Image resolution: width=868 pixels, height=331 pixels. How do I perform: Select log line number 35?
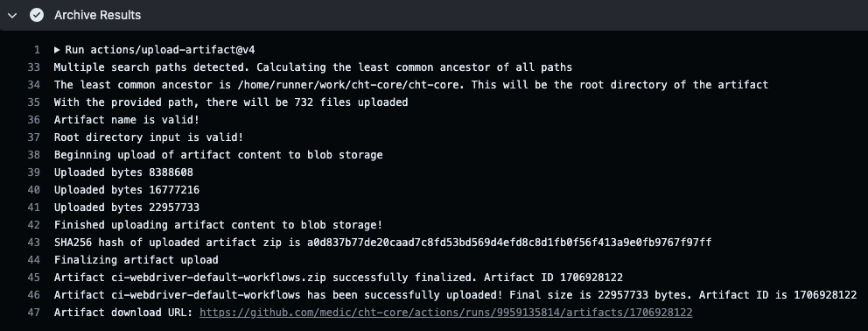tap(34, 102)
